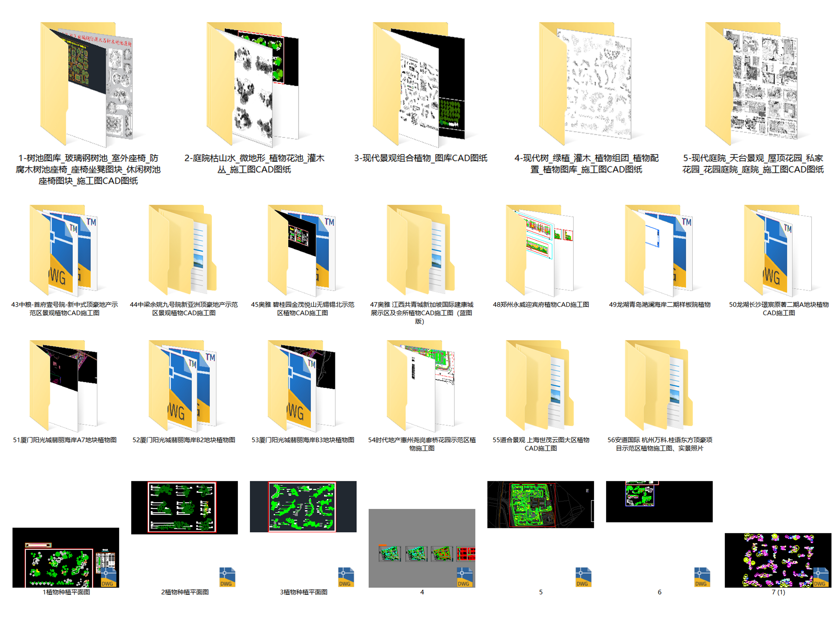
Task: Open folder 56安道国际 杭州万科
Action: click(x=659, y=386)
